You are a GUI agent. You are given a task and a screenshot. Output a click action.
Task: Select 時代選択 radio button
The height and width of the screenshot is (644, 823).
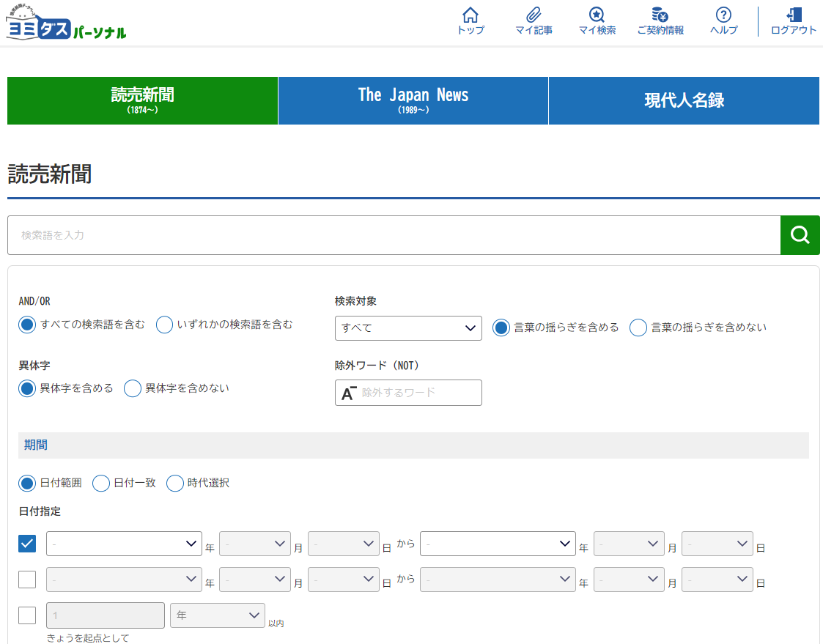point(174,484)
